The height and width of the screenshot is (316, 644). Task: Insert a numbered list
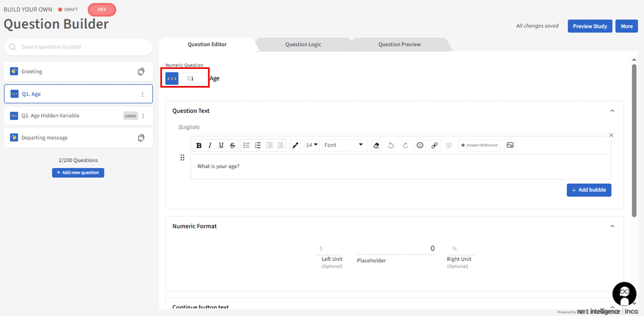(x=258, y=145)
